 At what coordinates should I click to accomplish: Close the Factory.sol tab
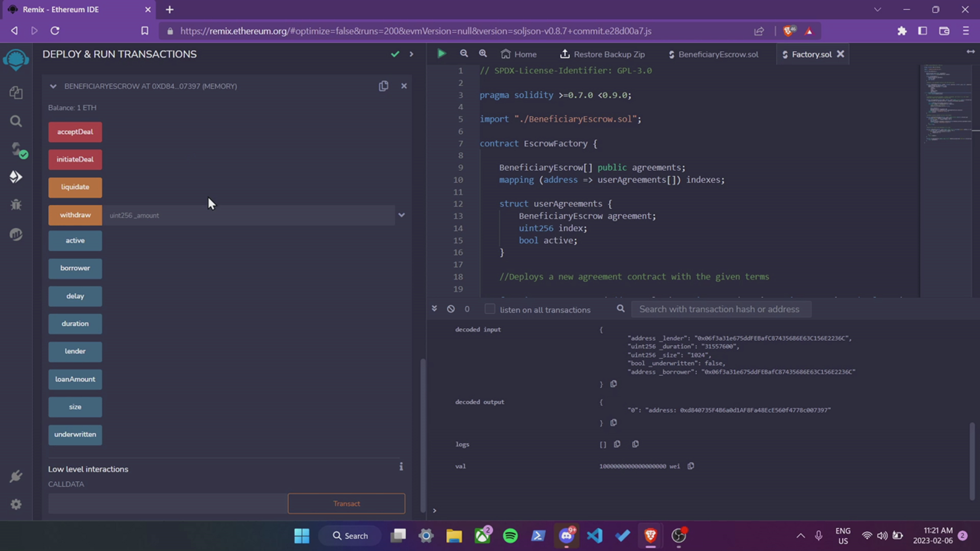[x=841, y=54]
